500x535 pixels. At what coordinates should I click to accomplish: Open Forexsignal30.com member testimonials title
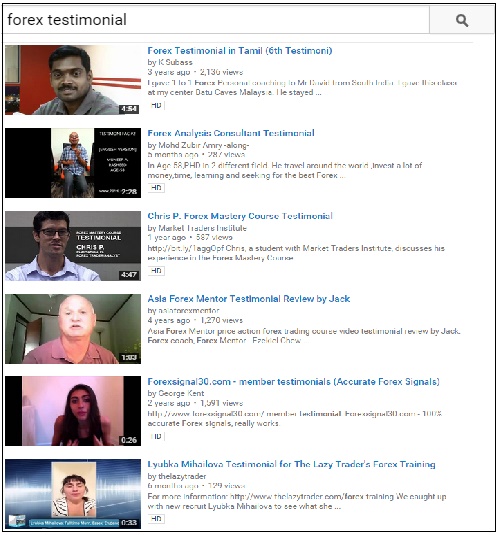tap(293, 382)
